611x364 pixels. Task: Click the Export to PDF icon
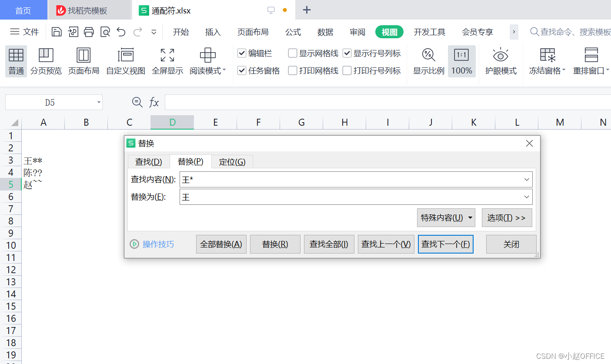click(x=73, y=32)
